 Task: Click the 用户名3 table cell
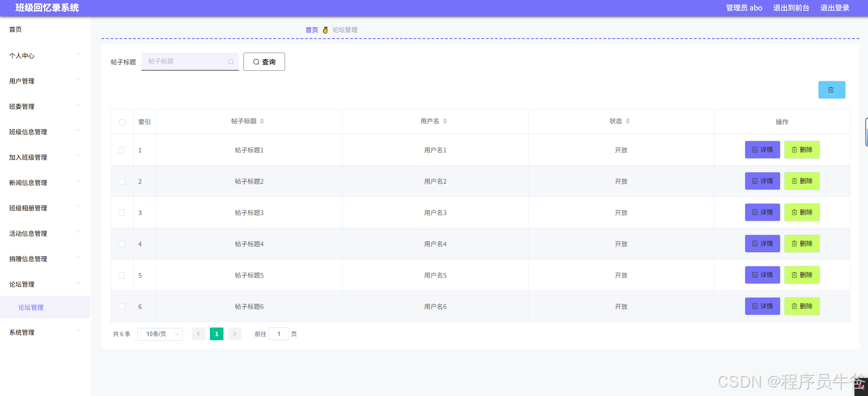coord(435,213)
